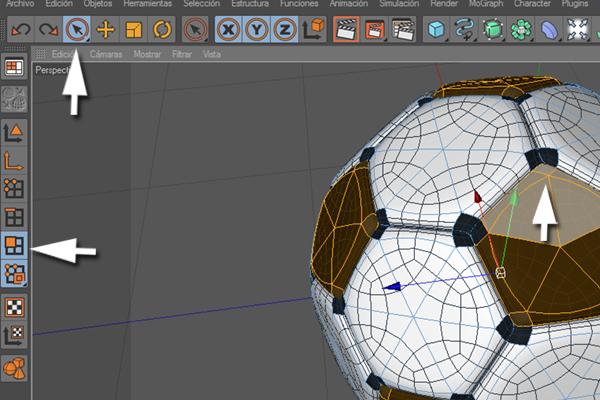Open the viewport Mostrar menu

(147, 54)
